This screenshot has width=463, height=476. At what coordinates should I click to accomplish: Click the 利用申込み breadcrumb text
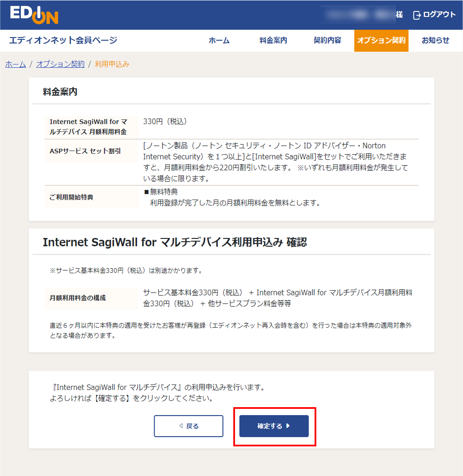point(112,64)
